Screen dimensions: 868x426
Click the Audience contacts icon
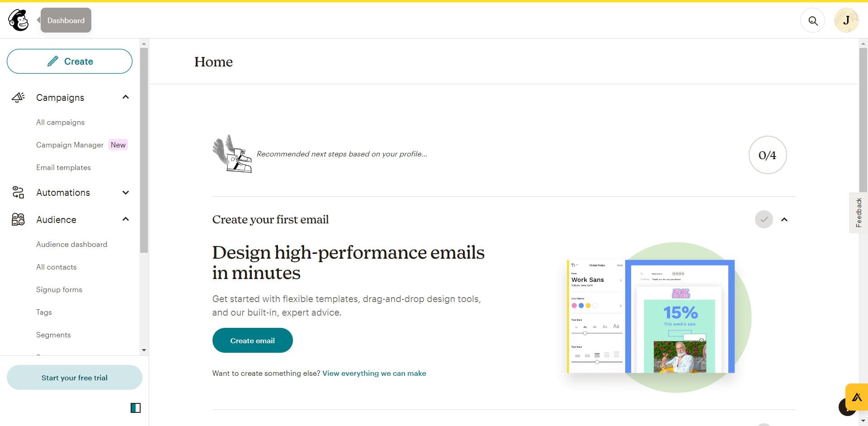click(18, 220)
